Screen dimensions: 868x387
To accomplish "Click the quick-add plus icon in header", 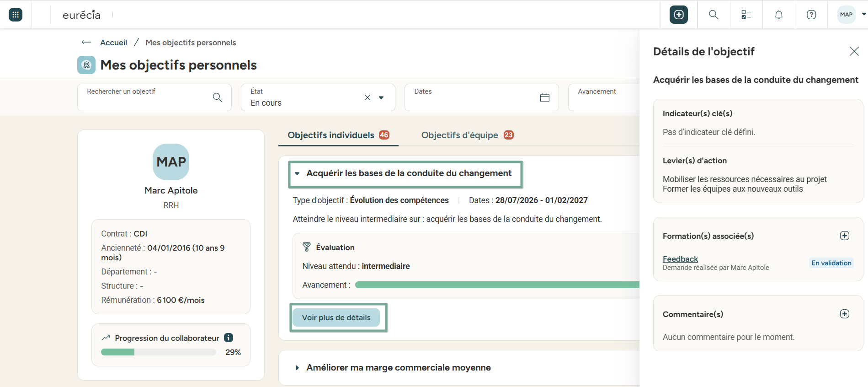I will coord(679,15).
